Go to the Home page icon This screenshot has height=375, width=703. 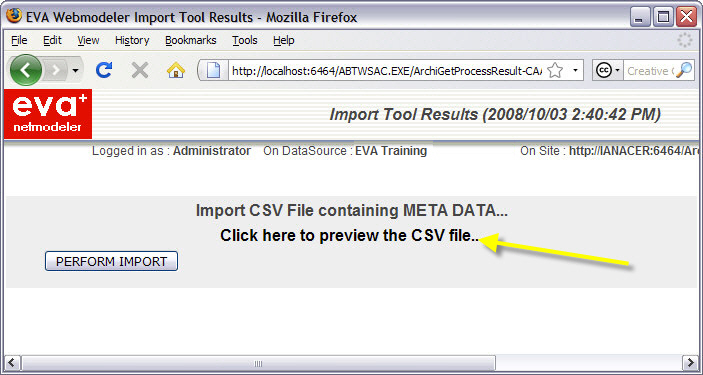click(x=176, y=70)
